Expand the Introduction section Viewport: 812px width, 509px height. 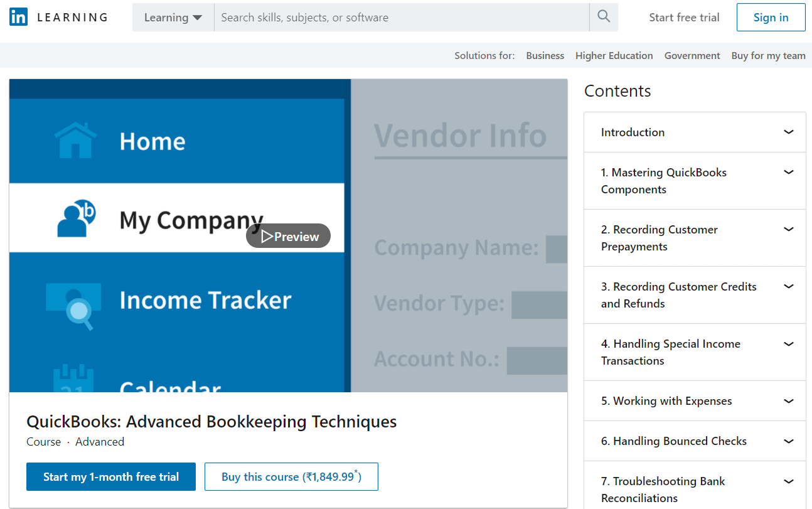coord(695,132)
